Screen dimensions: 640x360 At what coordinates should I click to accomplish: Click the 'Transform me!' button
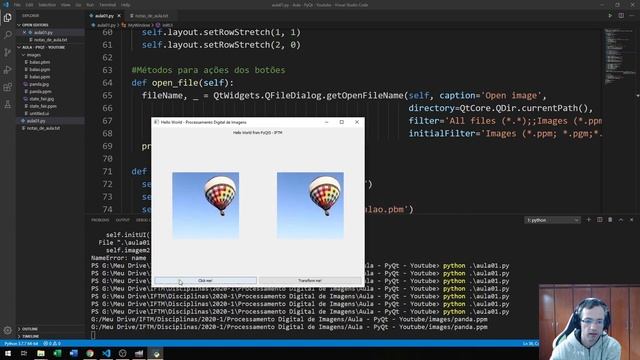[x=310, y=280]
